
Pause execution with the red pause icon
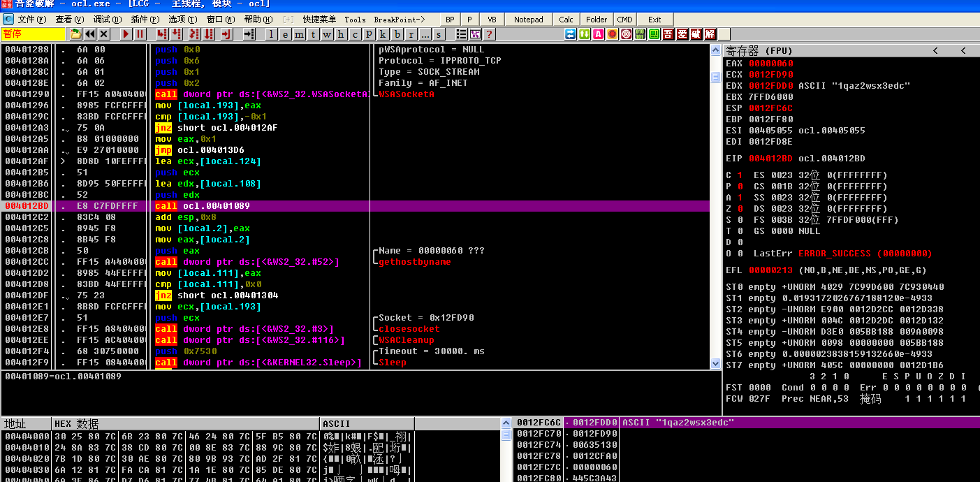pyautogui.click(x=140, y=34)
